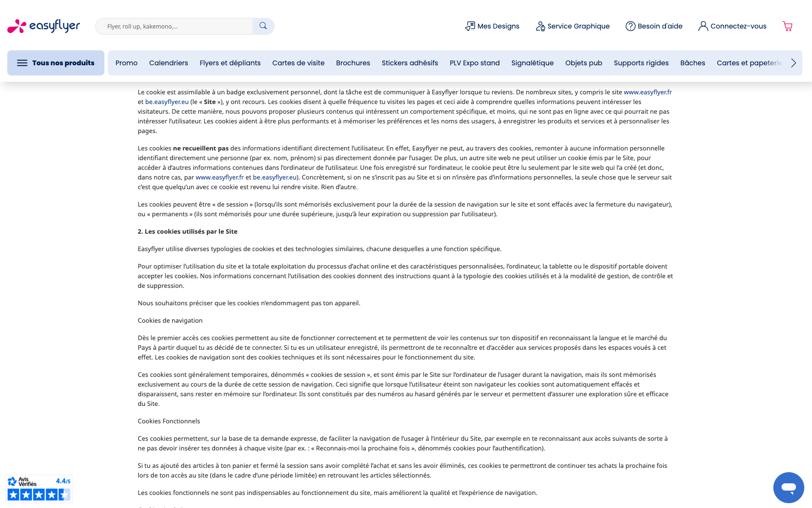Go to the Stickers adhésifs category
812x508 pixels.
coord(410,63)
